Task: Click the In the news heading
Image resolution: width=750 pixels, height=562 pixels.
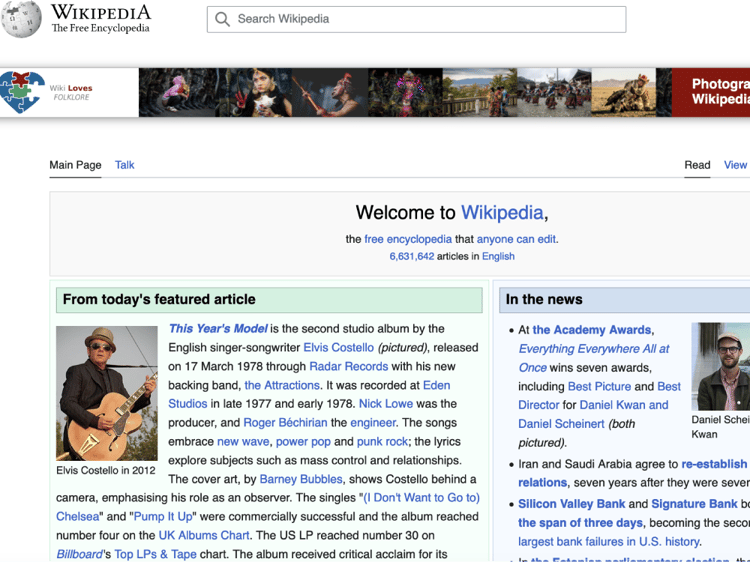Action: point(544,299)
